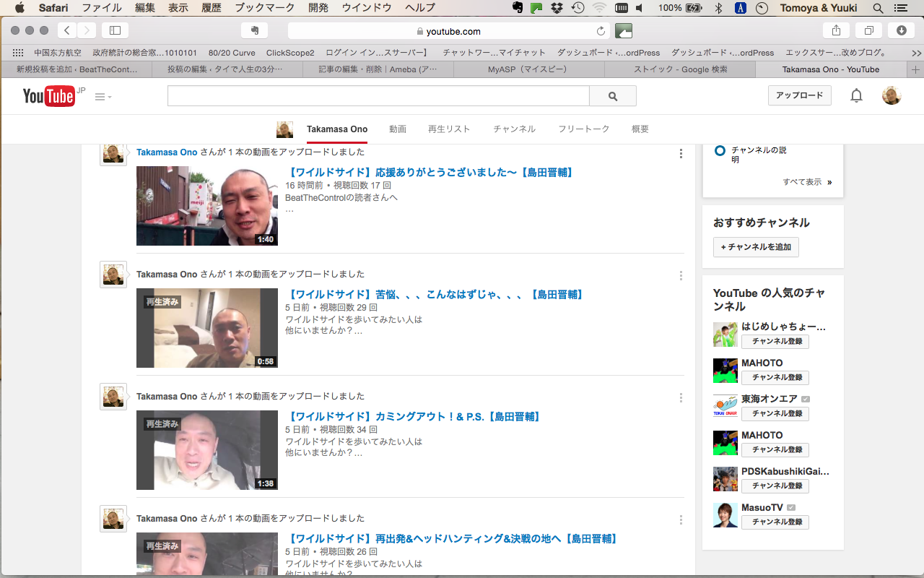Open the 動画 tab

[398, 129]
